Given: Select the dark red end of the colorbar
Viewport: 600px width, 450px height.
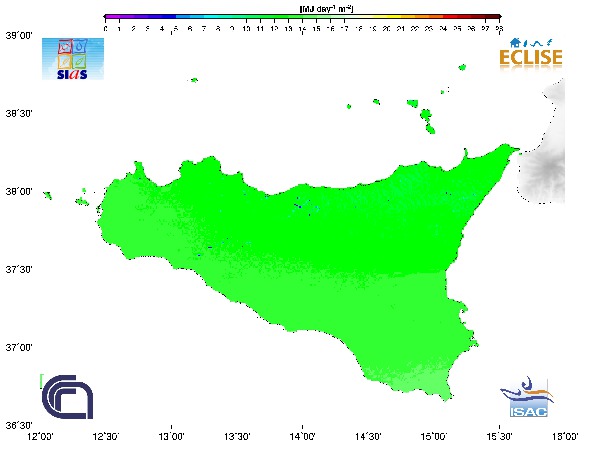Looking at the screenshot, I should [x=492, y=16].
